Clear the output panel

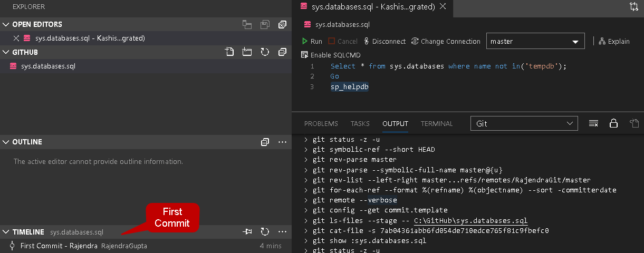(x=593, y=123)
